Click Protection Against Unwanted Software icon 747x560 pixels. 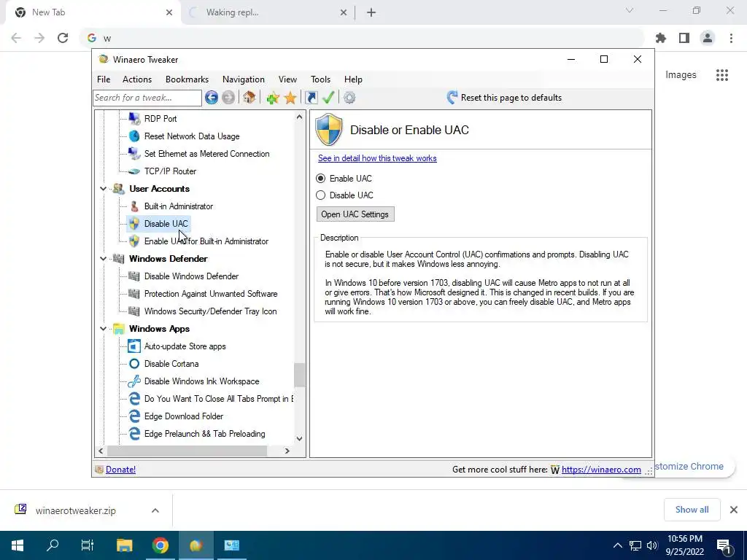coord(134,294)
